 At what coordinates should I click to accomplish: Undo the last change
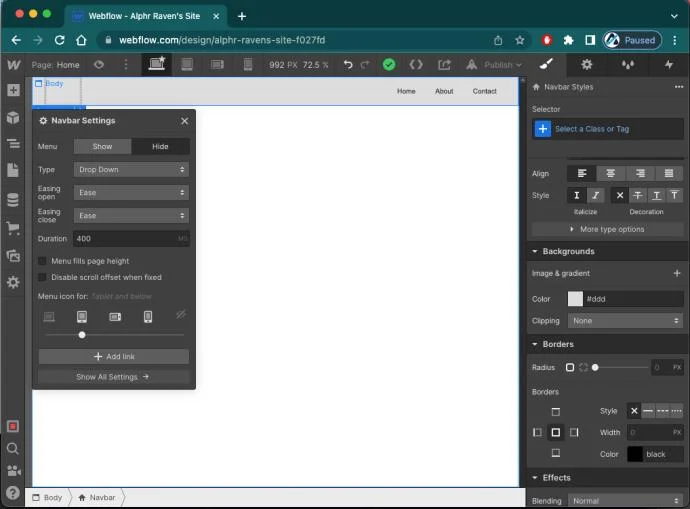[348, 65]
